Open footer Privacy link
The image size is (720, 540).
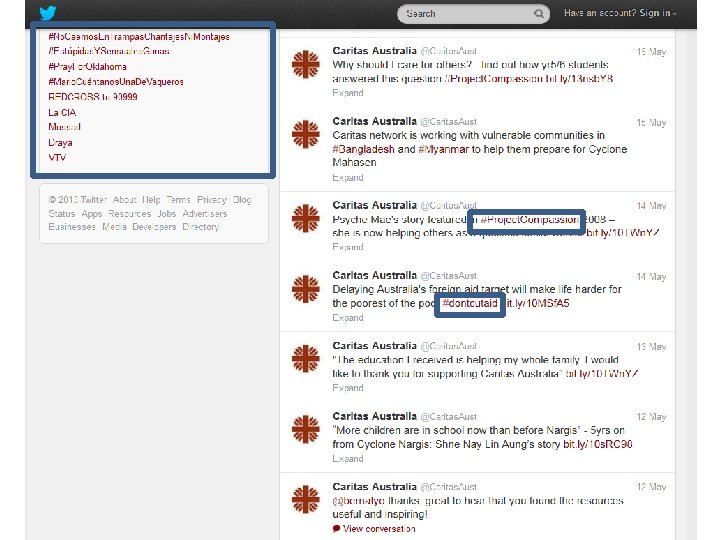(x=212, y=200)
